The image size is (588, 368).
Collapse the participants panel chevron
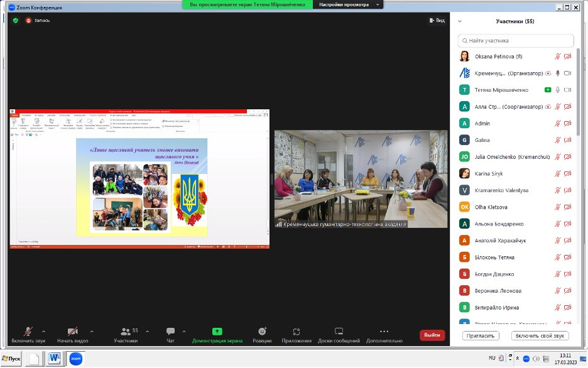pos(459,21)
